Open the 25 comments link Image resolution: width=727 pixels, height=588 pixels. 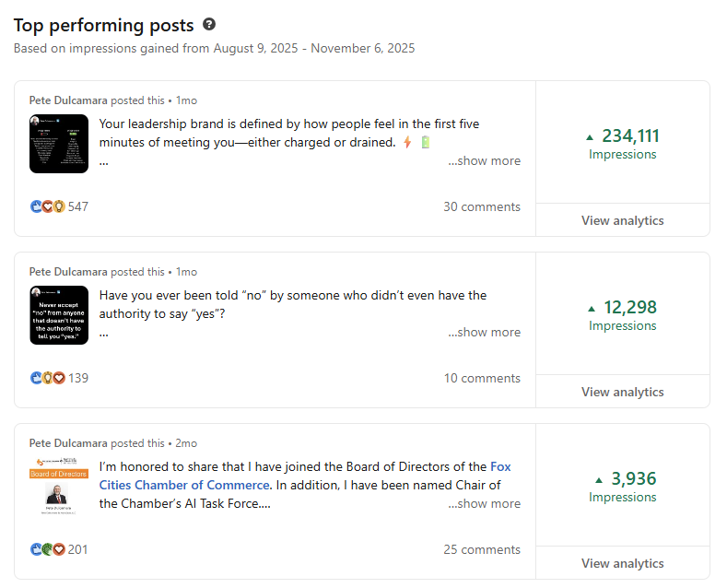481,549
